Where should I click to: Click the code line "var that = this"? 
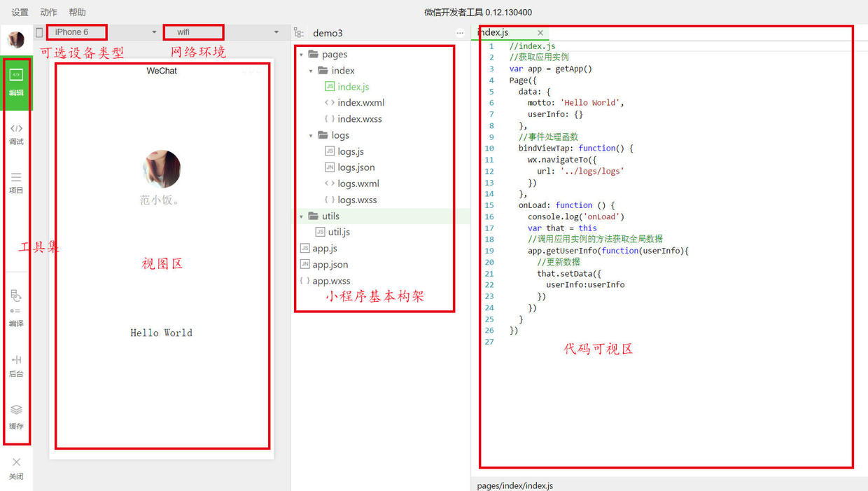562,228
